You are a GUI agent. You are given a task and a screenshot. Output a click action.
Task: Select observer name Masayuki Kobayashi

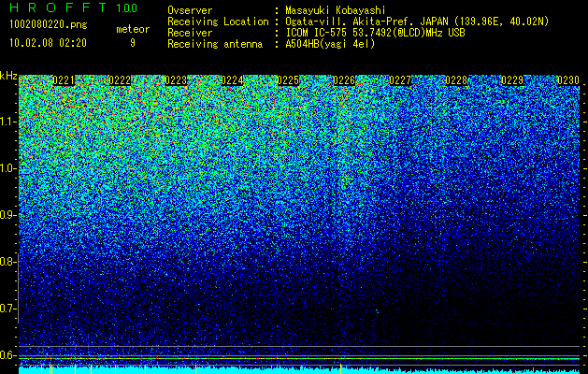pyautogui.click(x=336, y=10)
